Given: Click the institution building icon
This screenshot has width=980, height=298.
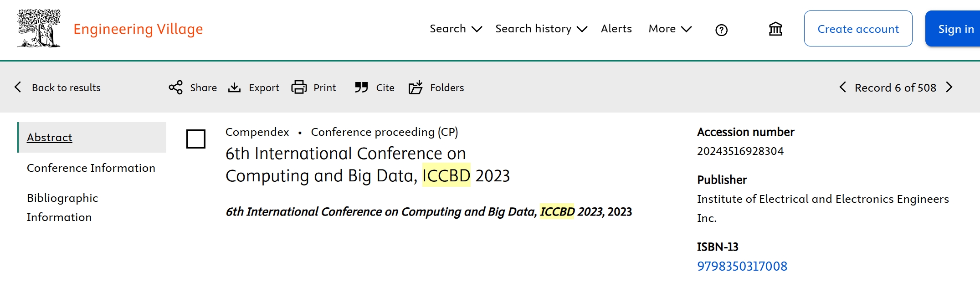Looking at the screenshot, I should click(775, 29).
